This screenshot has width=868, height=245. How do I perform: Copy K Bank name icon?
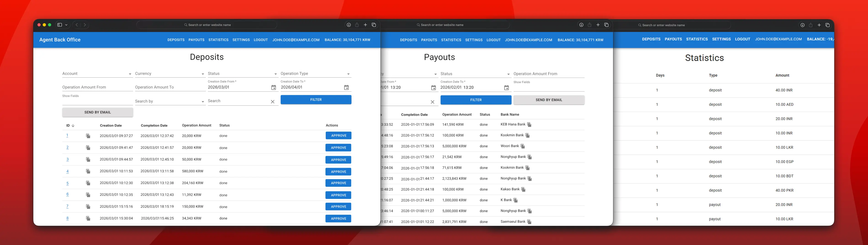(x=516, y=200)
